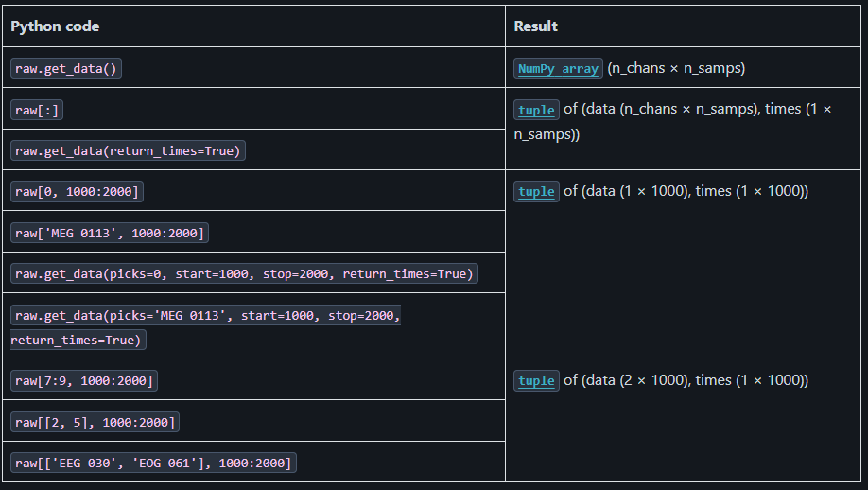Screen dimensions: 868x490
Task: Click the raw.get_data() code snippet
Action: (x=66, y=68)
